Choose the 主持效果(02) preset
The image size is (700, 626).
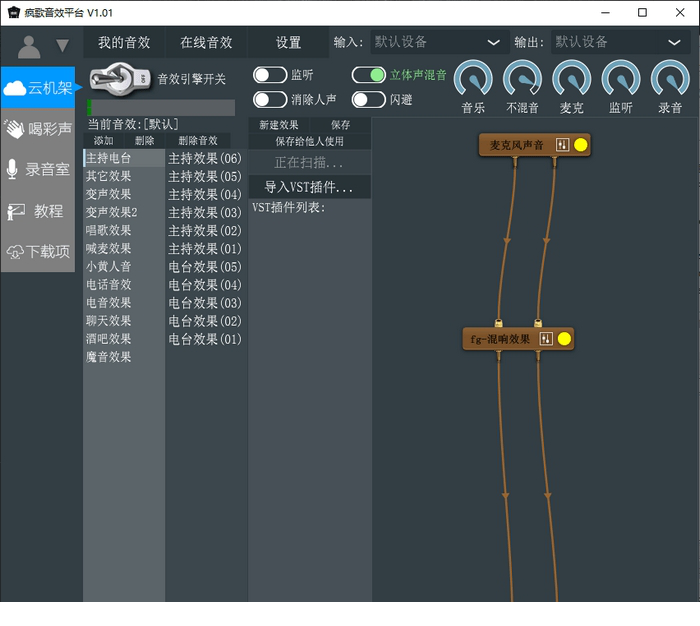click(x=206, y=230)
